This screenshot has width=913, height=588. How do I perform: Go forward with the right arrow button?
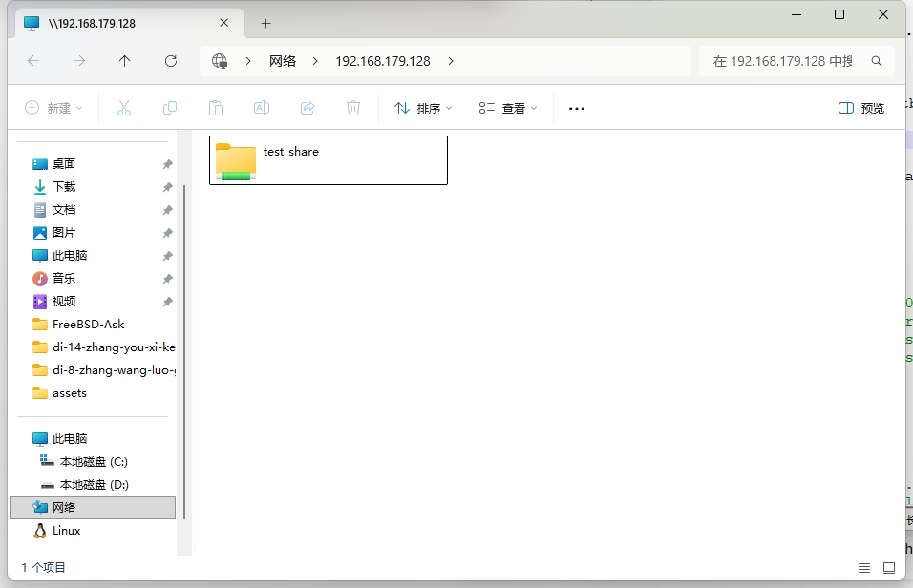click(x=79, y=61)
